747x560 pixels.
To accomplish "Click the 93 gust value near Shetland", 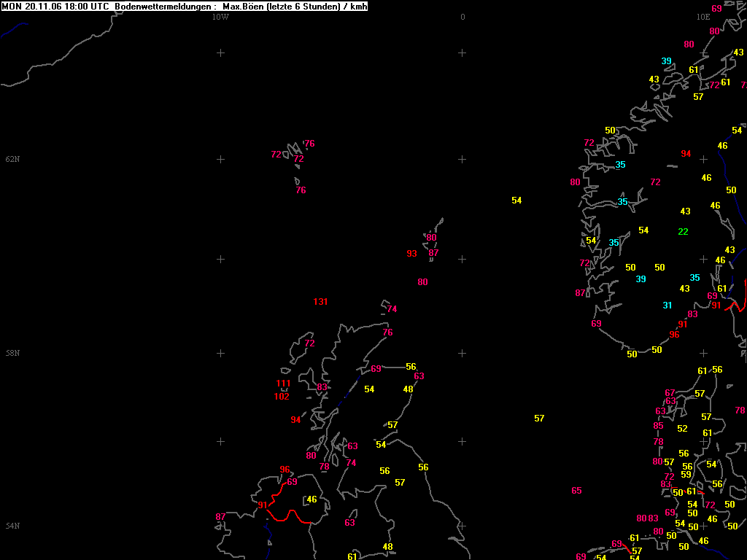I will pyautogui.click(x=412, y=254).
